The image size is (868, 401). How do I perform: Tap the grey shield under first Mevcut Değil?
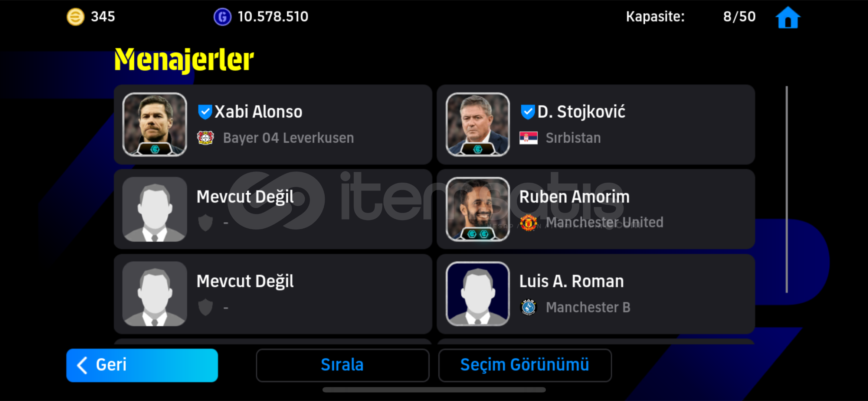205,223
